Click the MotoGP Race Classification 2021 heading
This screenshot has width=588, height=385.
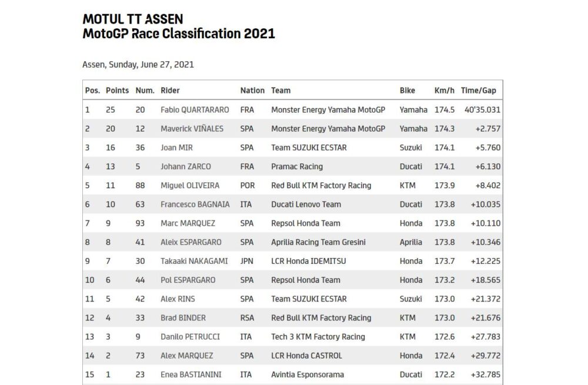click(179, 34)
